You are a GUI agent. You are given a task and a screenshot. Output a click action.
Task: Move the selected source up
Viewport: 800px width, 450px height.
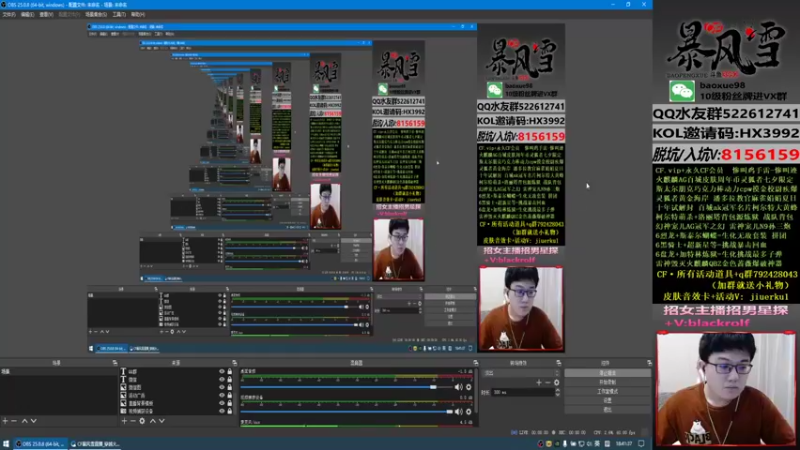tap(152, 421)
